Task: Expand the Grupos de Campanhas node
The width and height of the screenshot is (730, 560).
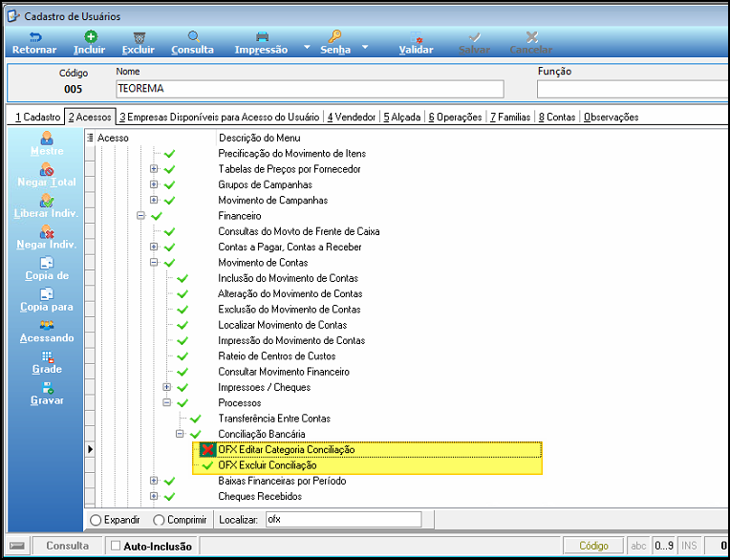Action: click(x=154, y=184)
